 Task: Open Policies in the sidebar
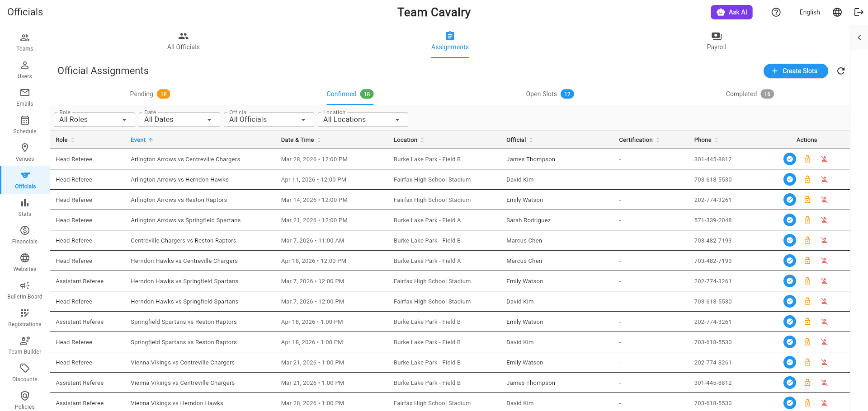pos(25,401)
